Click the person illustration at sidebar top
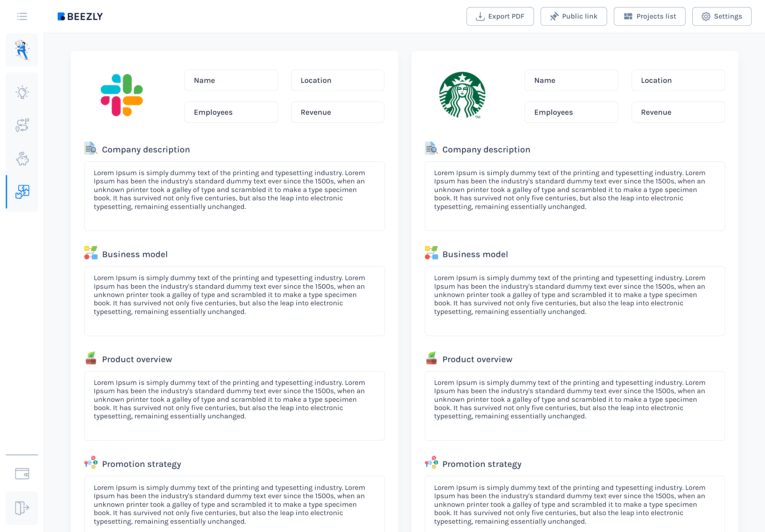Screen dimensions: 765x532 [x=21, y=49]
